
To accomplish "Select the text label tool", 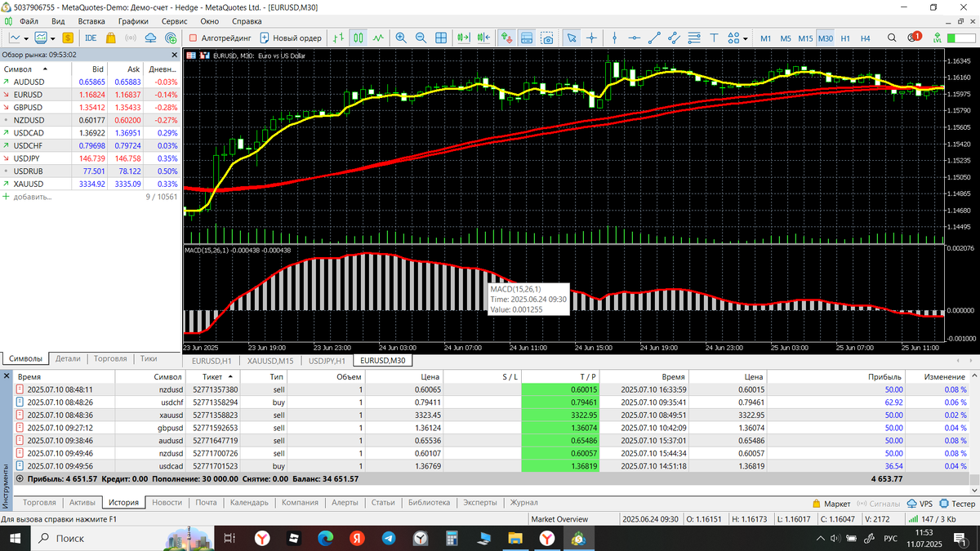I will 714,38.
